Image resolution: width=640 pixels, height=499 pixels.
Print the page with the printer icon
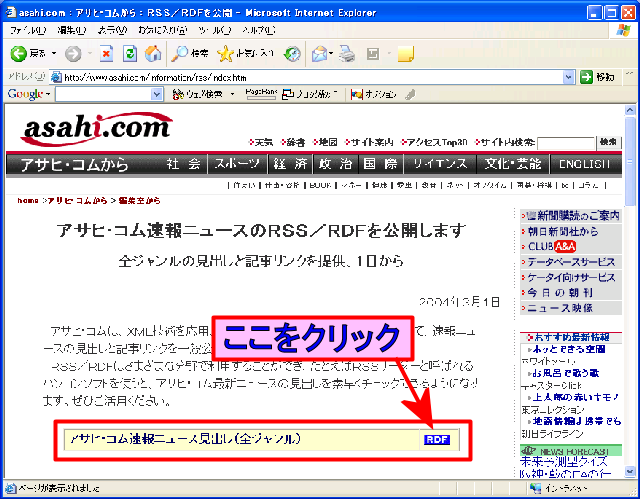[x=347, y=53]
